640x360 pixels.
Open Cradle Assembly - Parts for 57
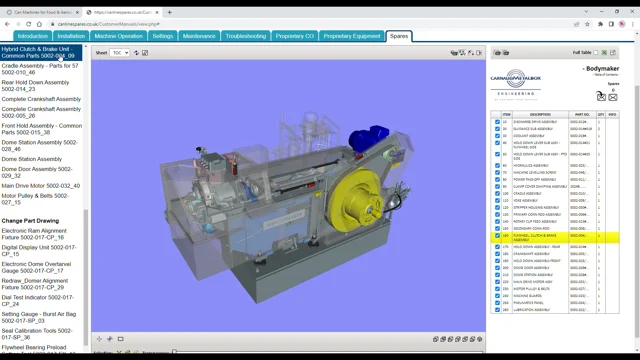40,69
